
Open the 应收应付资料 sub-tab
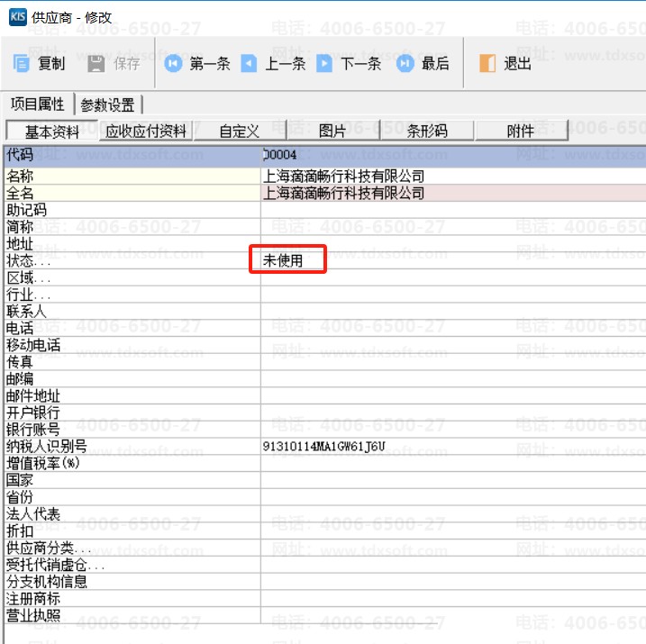coord(146,132)
